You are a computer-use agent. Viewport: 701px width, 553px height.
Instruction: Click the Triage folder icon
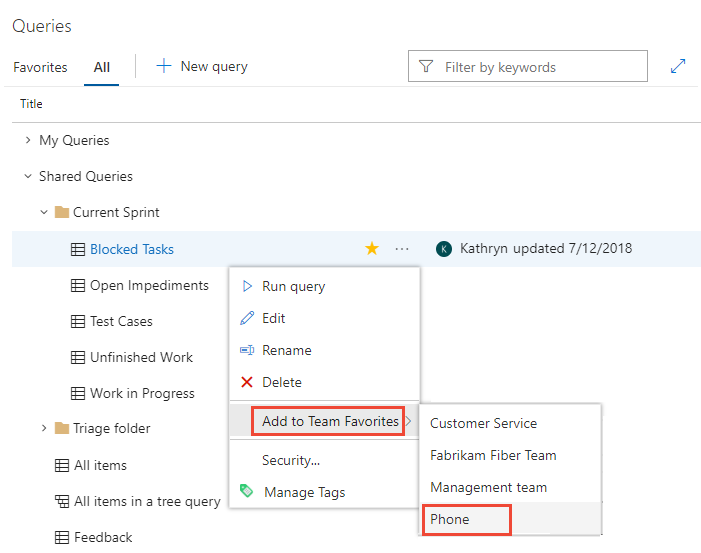(x=62, y=428)
